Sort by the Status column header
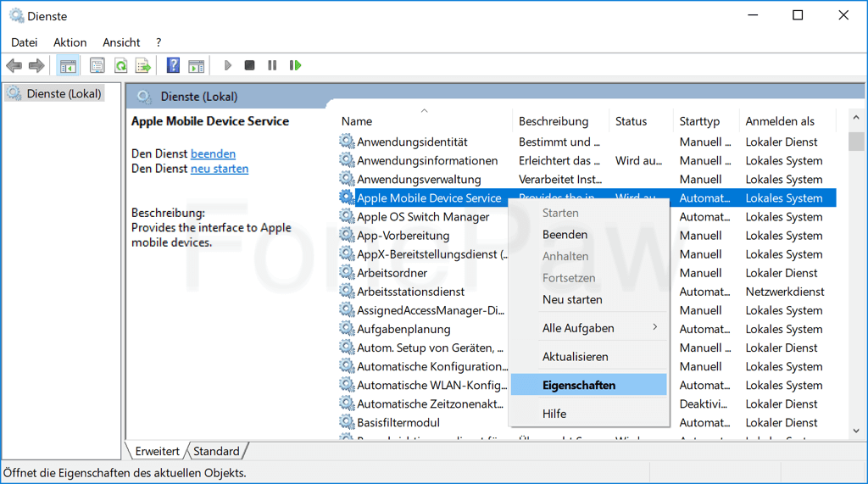 coord(641,121)
